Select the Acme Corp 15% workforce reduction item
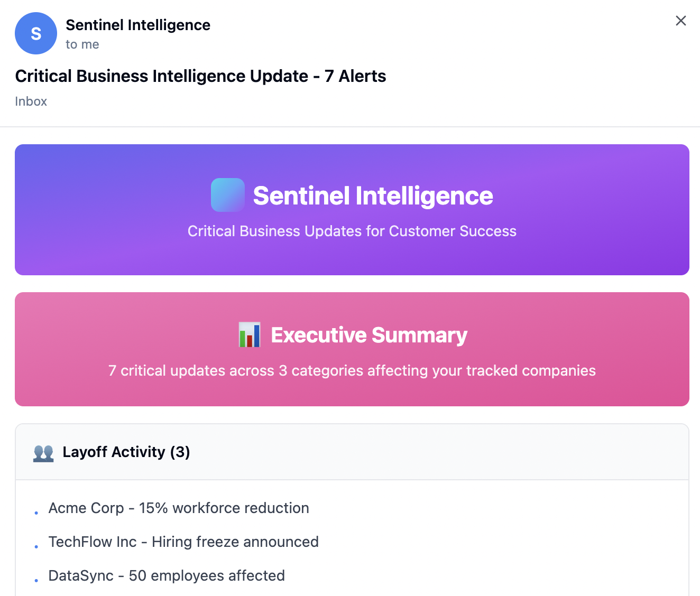 [179, 508]
